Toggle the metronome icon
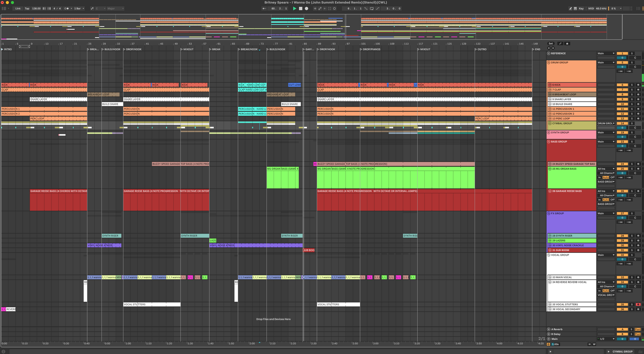Image resolution: width=644 pixels, height=354 pixels. [67, 9]
